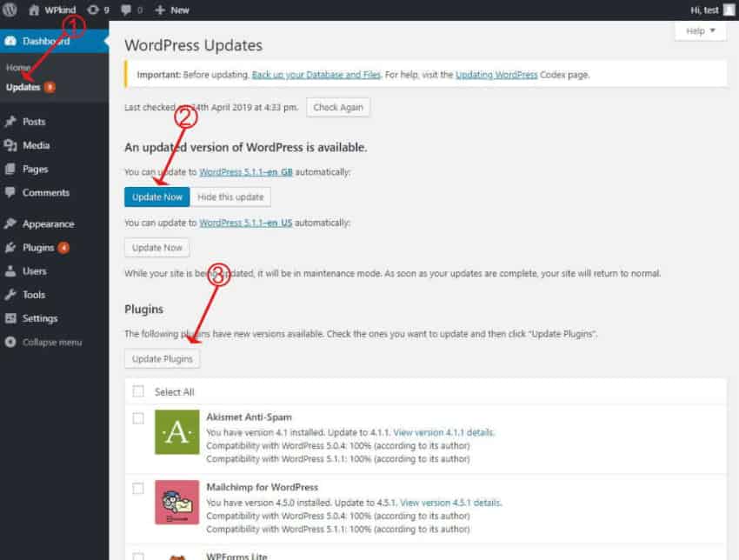
Task: Open the New content menu
Action: [172, 10]
